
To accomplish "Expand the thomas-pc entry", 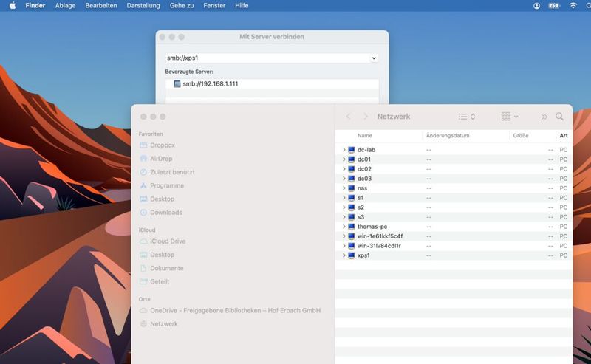I will coord(344,227).
